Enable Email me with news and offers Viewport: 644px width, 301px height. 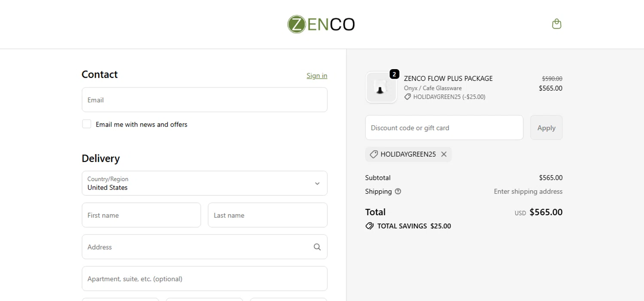coord(87,124)
